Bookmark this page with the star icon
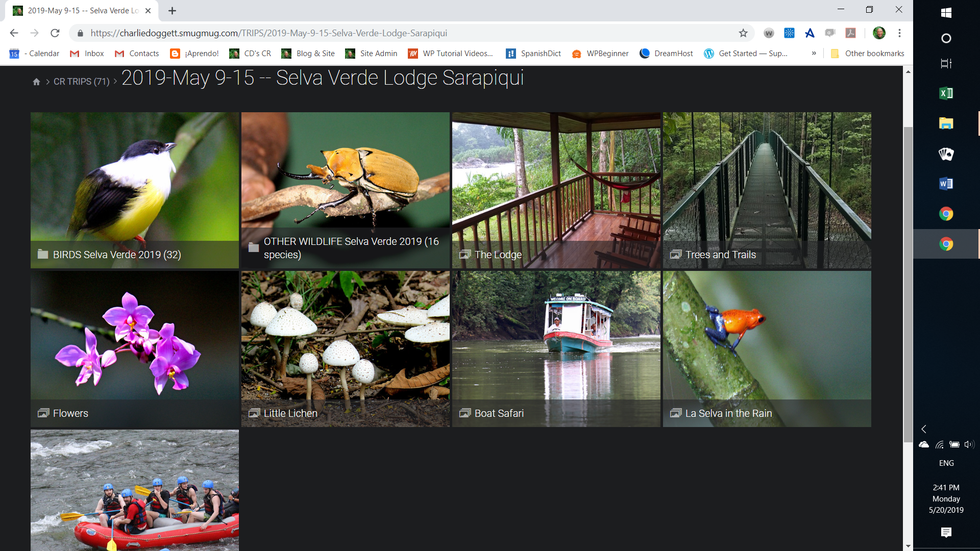Image resolution: width=980 pixels, height=551 pixels. [x=743, y=33]
